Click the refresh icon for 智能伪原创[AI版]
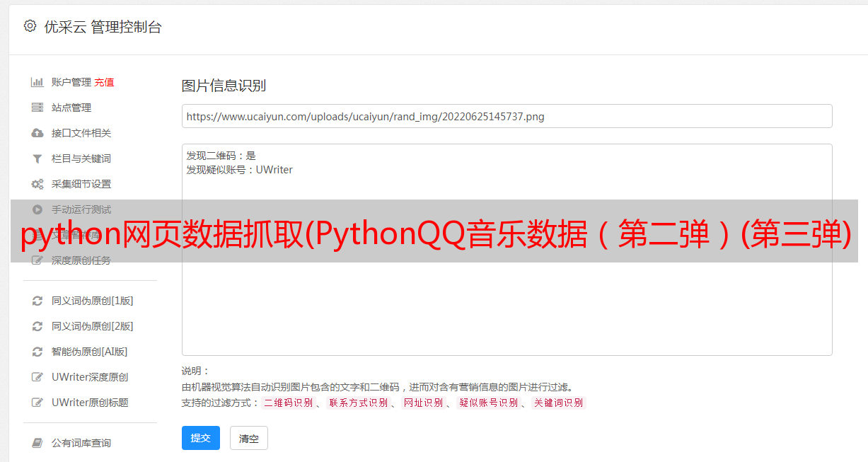The image size is (868, 462). 37,352
